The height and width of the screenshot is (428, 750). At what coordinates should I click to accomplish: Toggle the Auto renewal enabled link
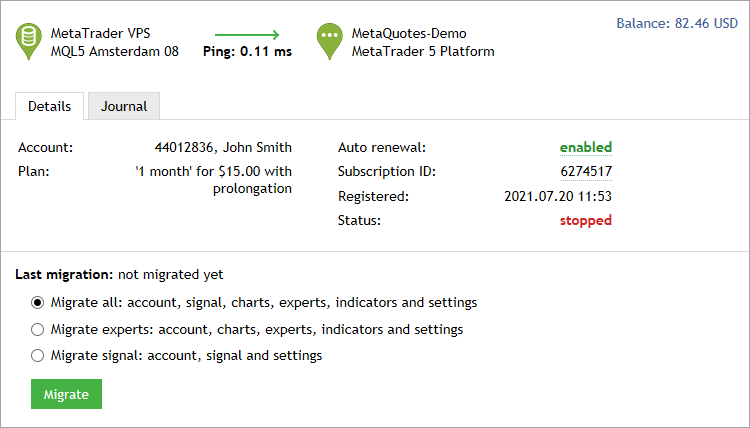pos(585,147)
